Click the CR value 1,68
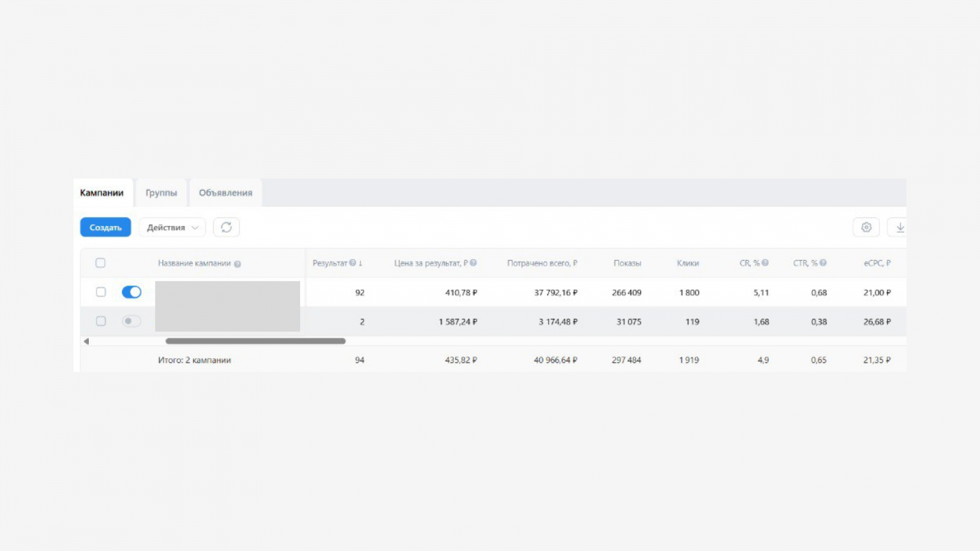 (761, 321)
